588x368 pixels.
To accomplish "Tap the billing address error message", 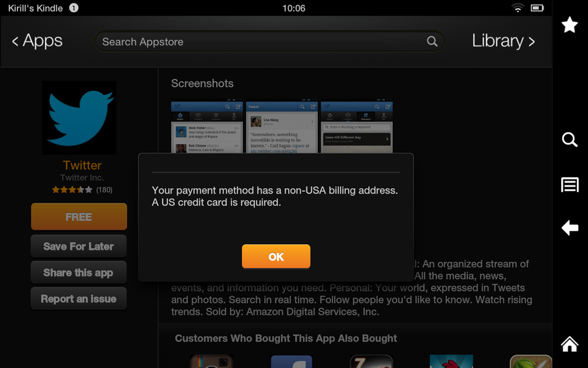I will (275, 196).
